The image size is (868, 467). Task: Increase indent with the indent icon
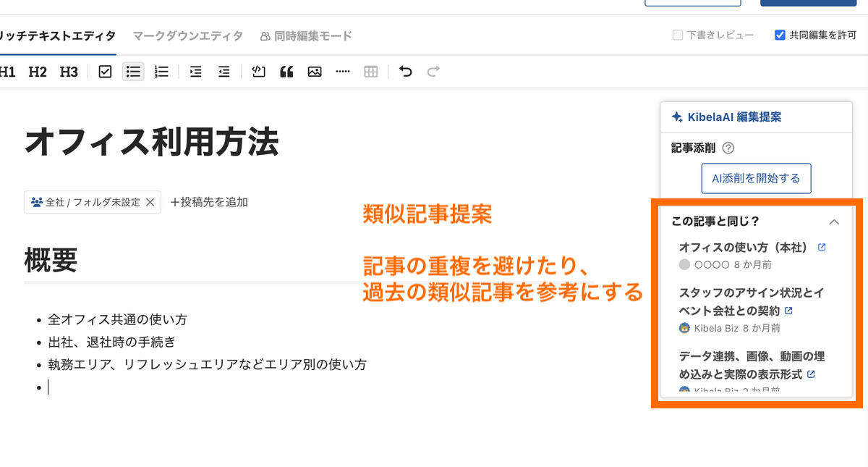pyautogui.click(x=195, y=72)
